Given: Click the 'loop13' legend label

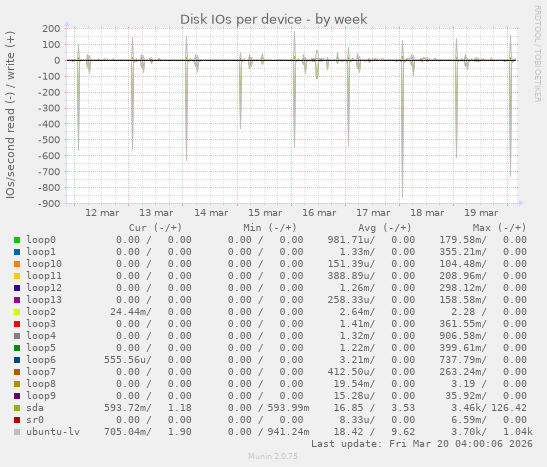Looking at the screenshot, I should tap(44, 300).
